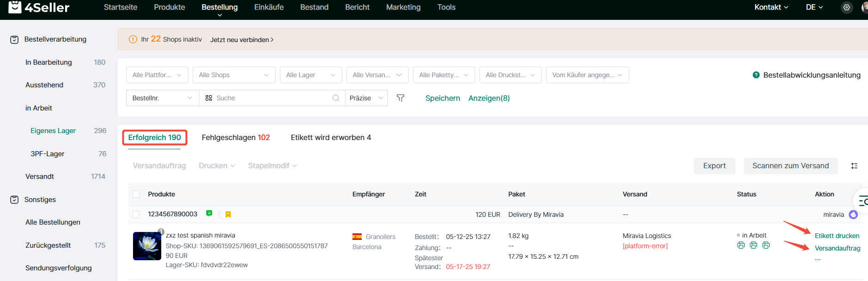Expand the Drucken dropdown
This screenshot has width=868, height=281.
(x=217, y=166)
